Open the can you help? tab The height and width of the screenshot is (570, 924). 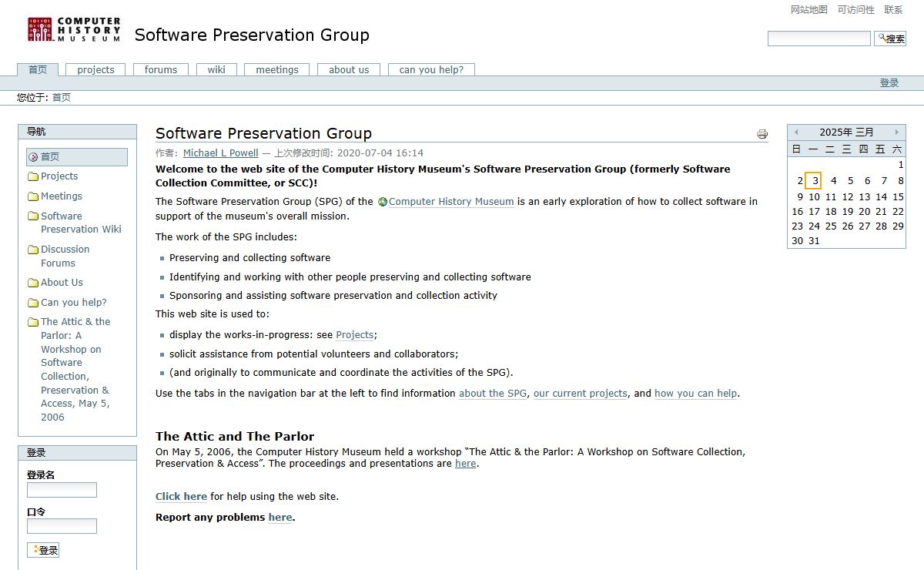pos(431,69)
